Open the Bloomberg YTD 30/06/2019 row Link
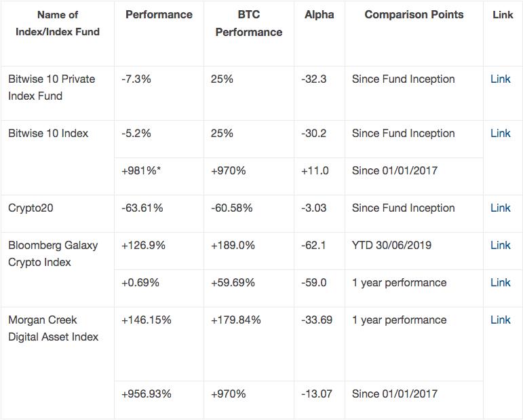This screenshot has width=523, height=420. pos(500,246)
